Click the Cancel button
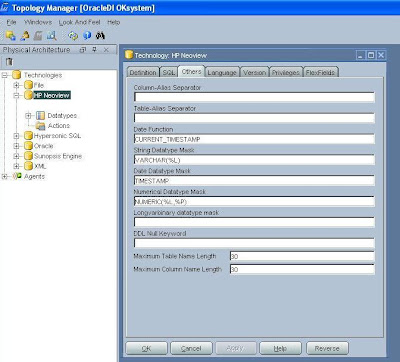400x362 pixels. (x=191, y=348)
